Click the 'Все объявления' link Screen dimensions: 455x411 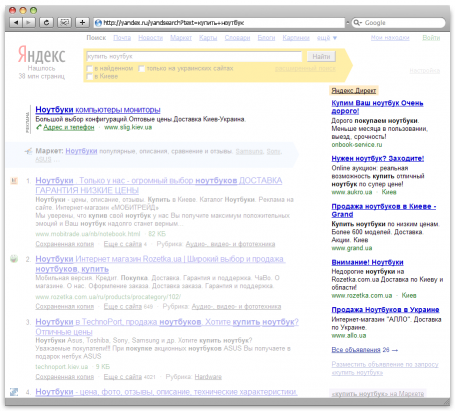[x=356, y=350]
